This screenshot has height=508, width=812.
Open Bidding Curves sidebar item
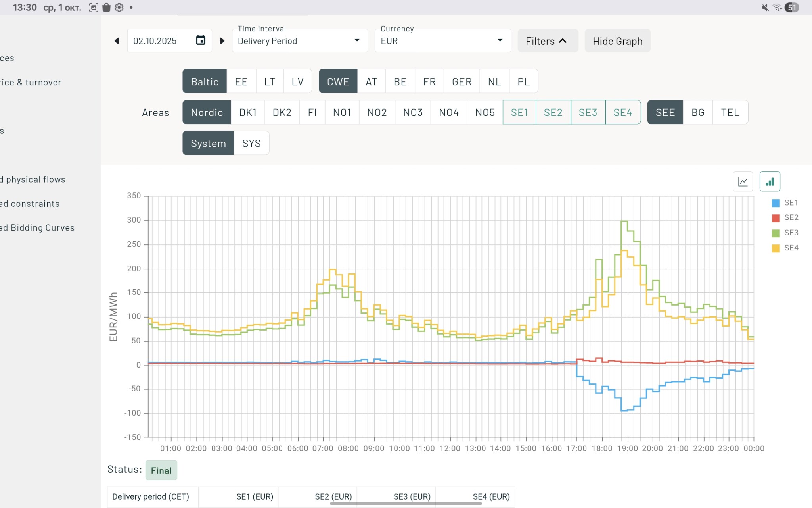[38, 228]
